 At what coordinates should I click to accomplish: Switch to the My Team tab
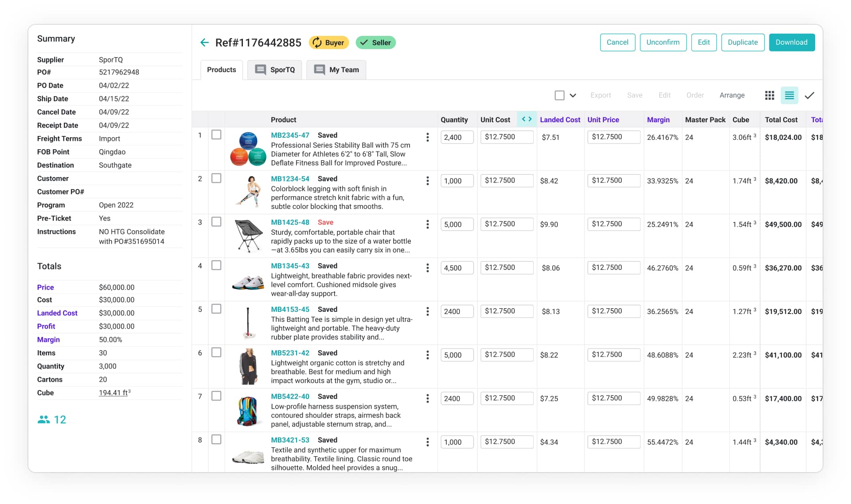point(336,70)
